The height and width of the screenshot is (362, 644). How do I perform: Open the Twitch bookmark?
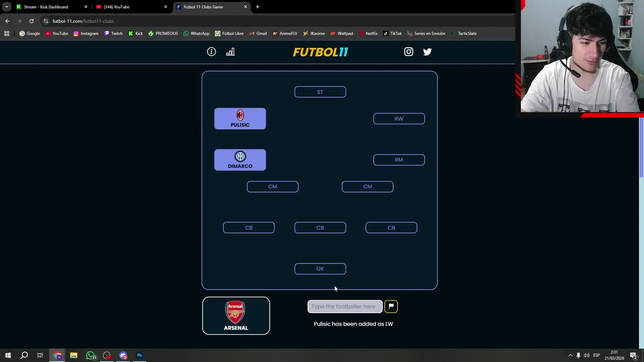tap(113, 34)
